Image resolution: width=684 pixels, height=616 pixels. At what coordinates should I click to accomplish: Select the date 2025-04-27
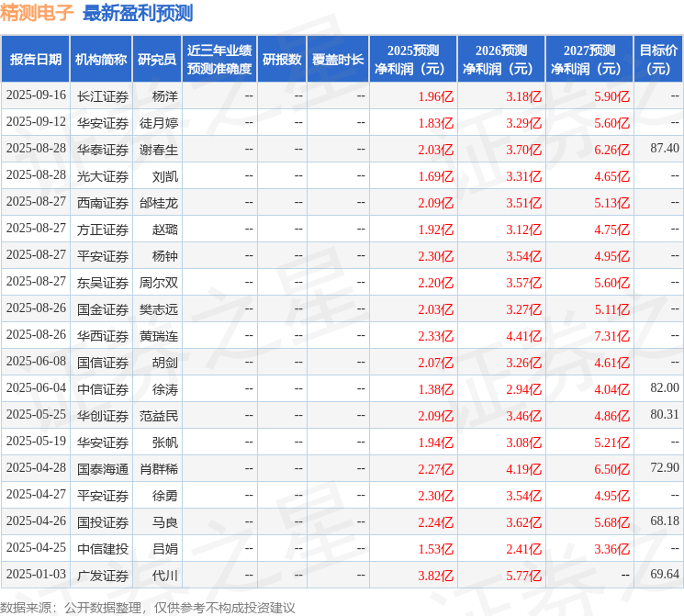click(36, 494)
